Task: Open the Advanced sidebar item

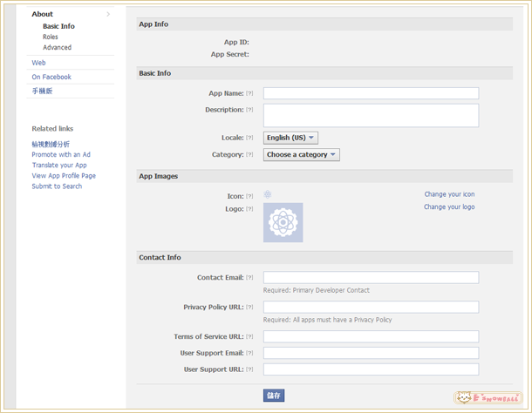Action: click(x=57, y=47)
